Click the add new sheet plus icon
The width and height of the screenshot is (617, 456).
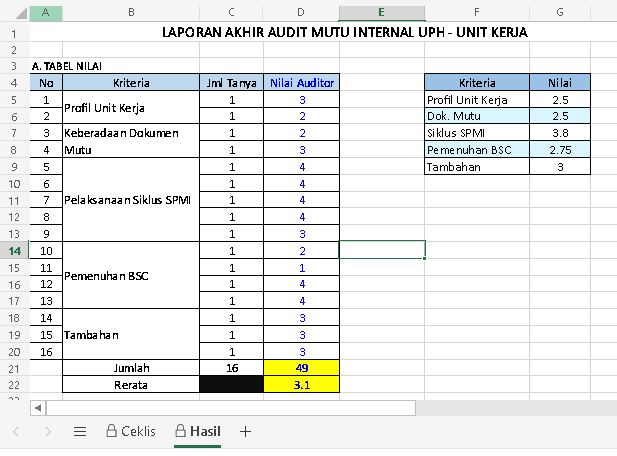[245, 432]
